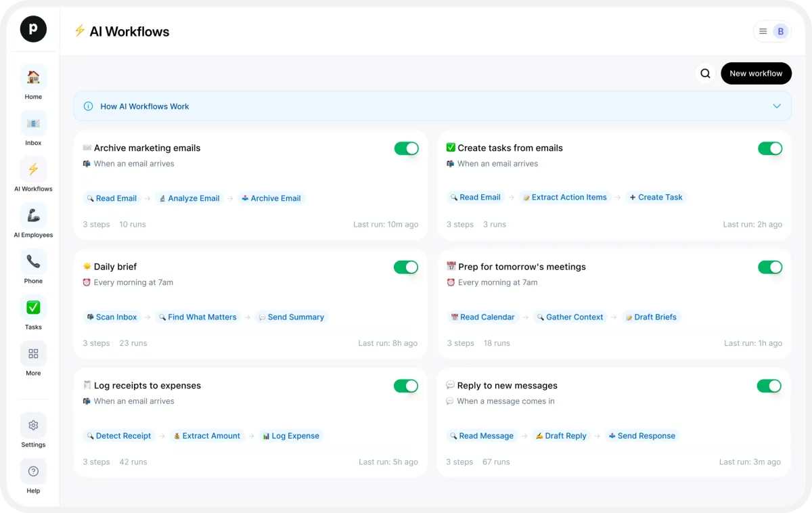The image size is (812, 513).
Task: Click the Archive marketing emails card title
Action: 147,148
